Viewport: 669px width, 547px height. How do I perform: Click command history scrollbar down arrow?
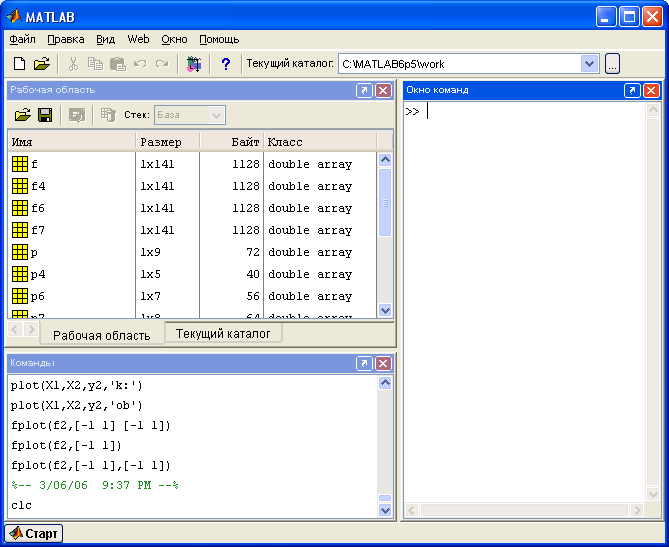(385, 510)
